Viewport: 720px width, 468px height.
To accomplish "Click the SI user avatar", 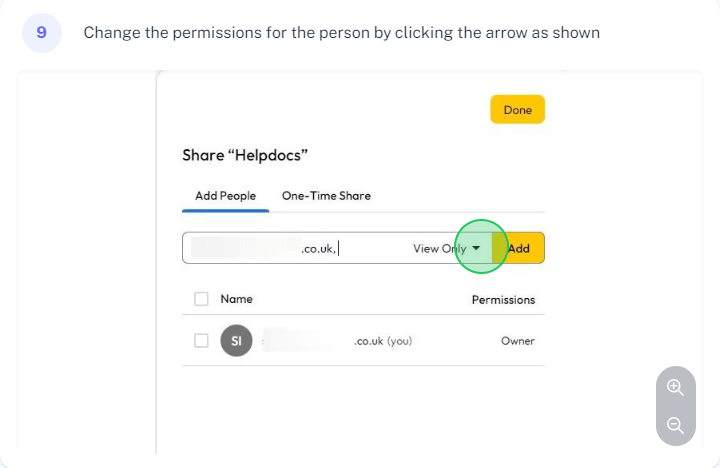I will (236, 341).
